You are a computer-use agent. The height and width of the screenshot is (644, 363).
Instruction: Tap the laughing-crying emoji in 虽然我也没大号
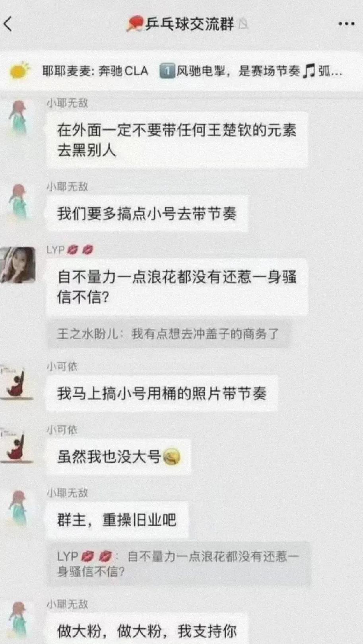coord(172,456)
